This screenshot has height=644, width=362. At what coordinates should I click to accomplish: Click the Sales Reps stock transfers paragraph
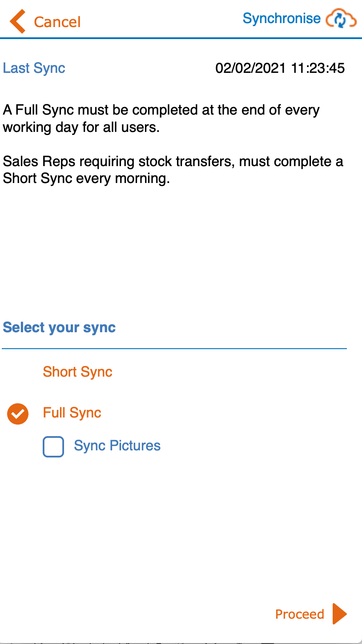pyautogui.click(x=173, y=170)
